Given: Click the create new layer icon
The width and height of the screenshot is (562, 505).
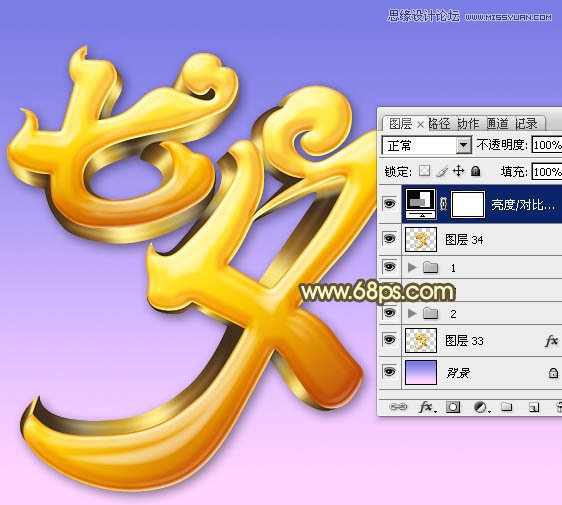Looking at the screenshot, I should click(x=534, y=407).
